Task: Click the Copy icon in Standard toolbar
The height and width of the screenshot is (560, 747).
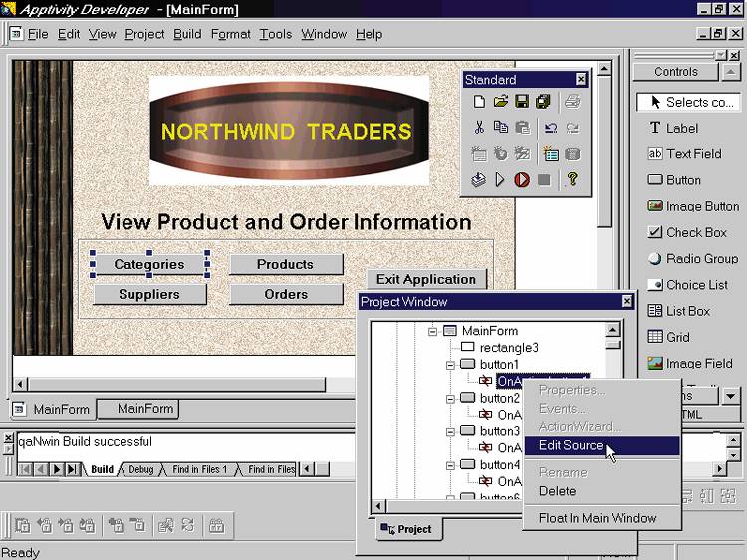Action: [x=501, y=128]
